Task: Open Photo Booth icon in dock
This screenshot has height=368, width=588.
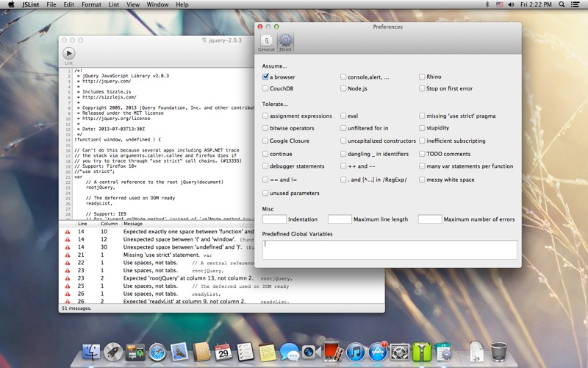Action: point(334,352)
